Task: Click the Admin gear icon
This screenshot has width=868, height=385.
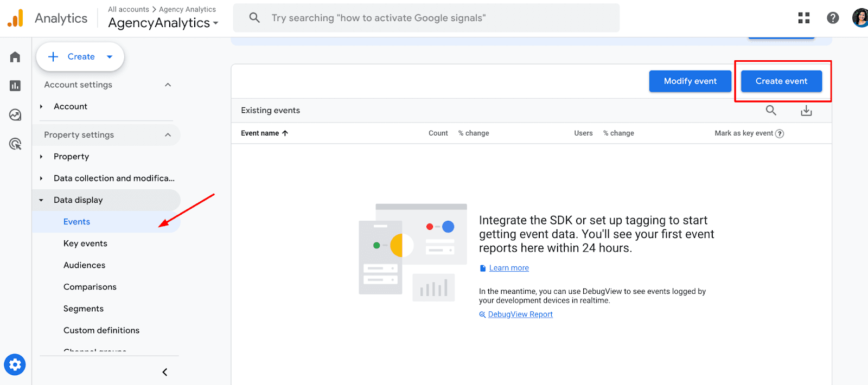Action: click(x=15, y=364)
